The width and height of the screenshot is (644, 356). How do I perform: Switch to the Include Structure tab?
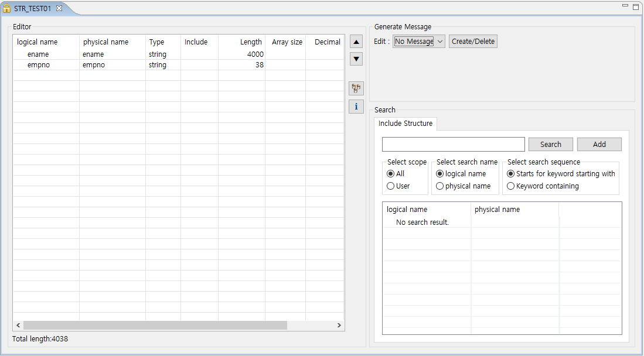(406, 124)
